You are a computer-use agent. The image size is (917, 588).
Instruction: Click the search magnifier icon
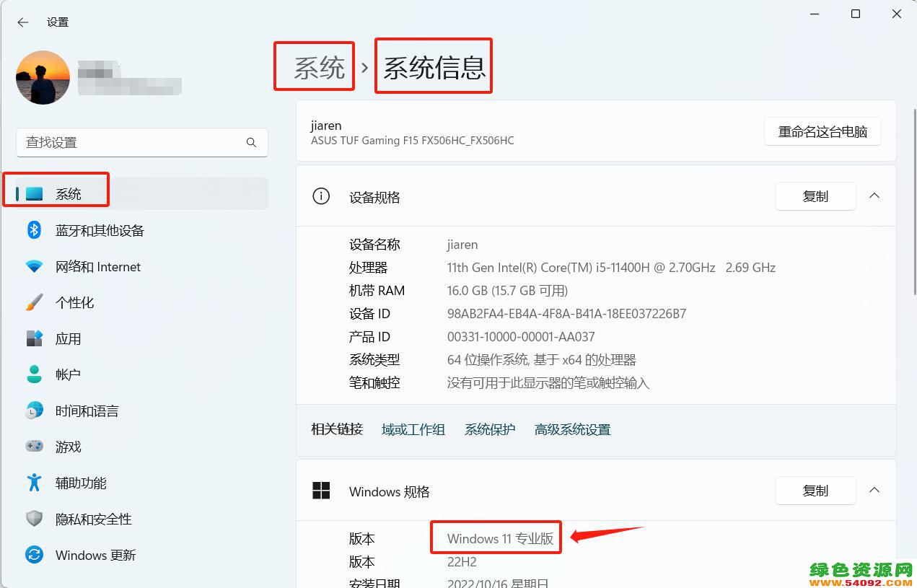click(x=251, y=142)
